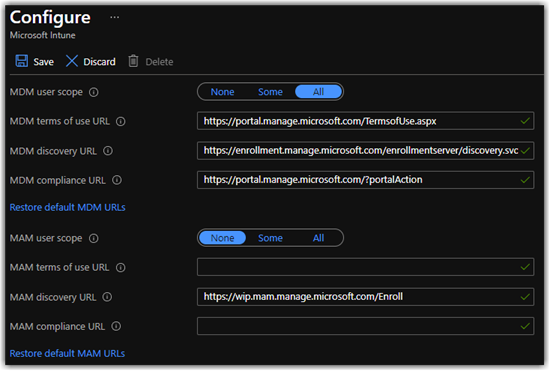Click the Delete trash can icon
The height and width of the screenshot is (371, 550).
click(133, 61)
